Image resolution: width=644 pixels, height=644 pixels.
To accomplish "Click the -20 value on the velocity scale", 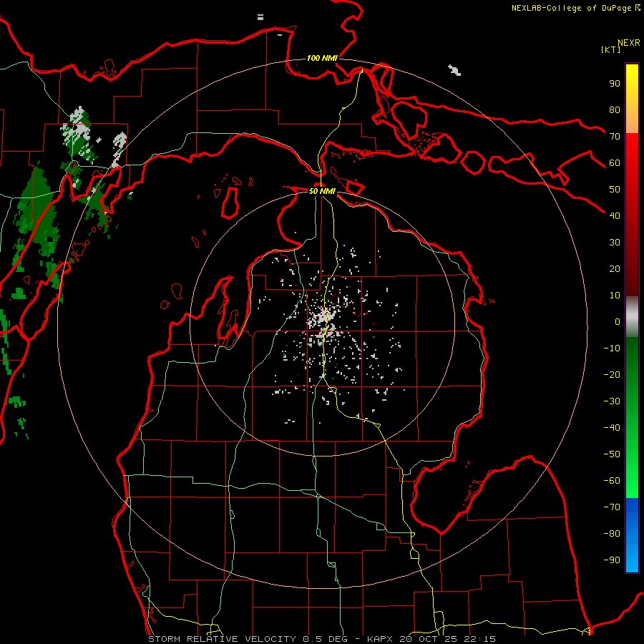I will pos(612,374).
